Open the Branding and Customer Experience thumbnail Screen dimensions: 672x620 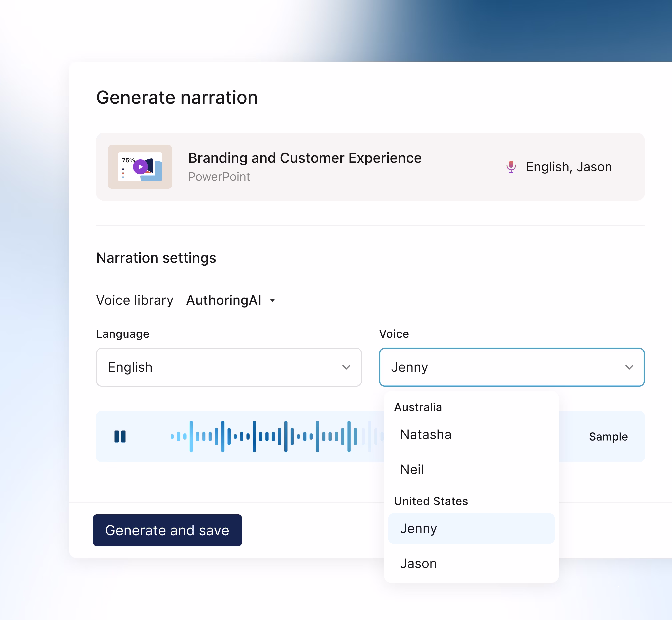point(140,167)
